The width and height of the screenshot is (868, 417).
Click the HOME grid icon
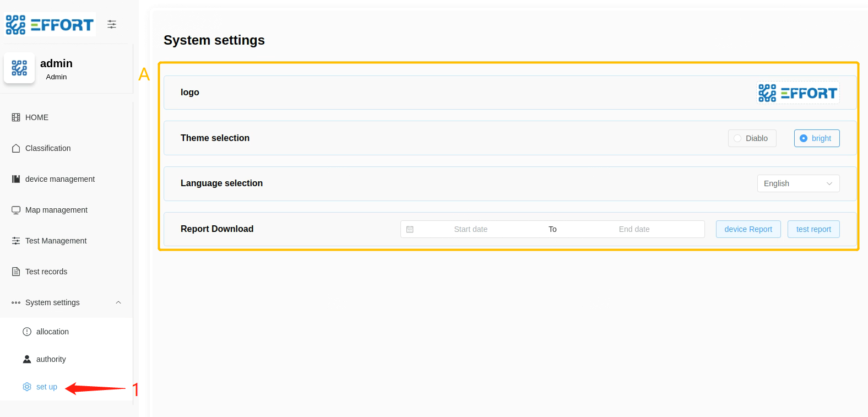(x=16, y=117)
